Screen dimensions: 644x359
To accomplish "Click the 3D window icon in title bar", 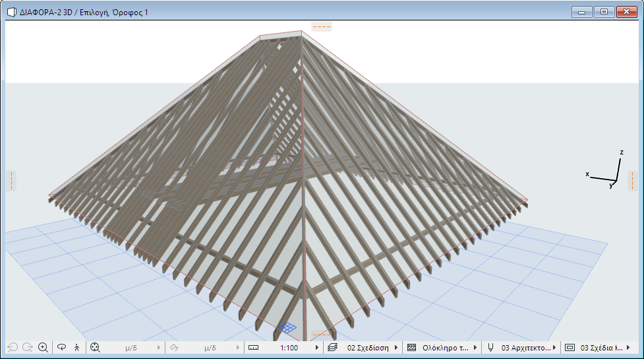I will coord(11,11).
